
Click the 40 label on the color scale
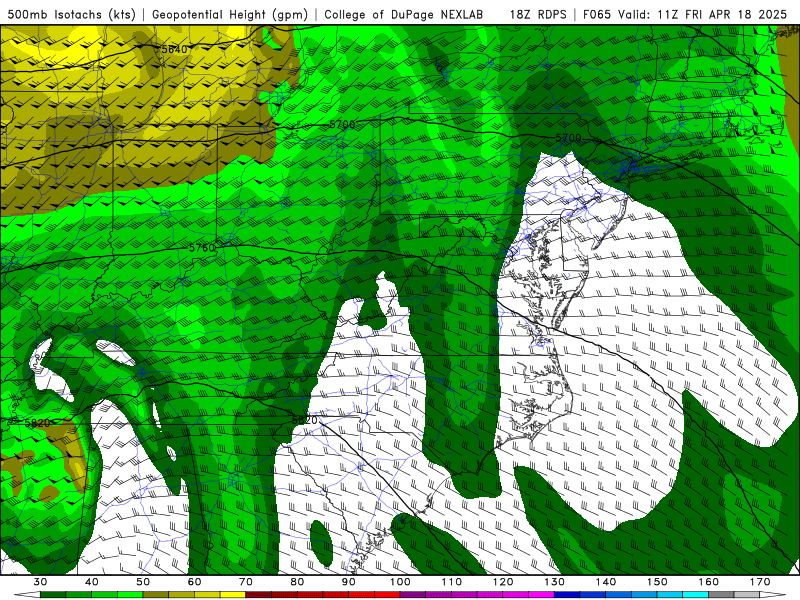pos(91,582)
